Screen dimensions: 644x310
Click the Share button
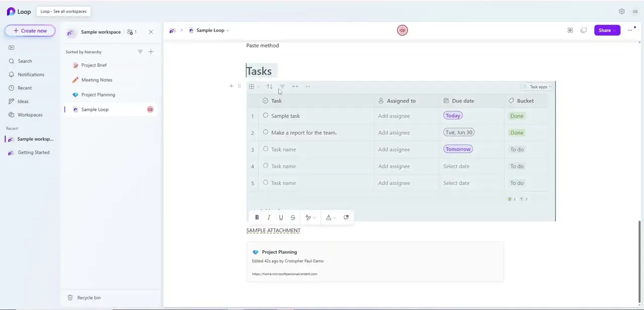(607, 31)
